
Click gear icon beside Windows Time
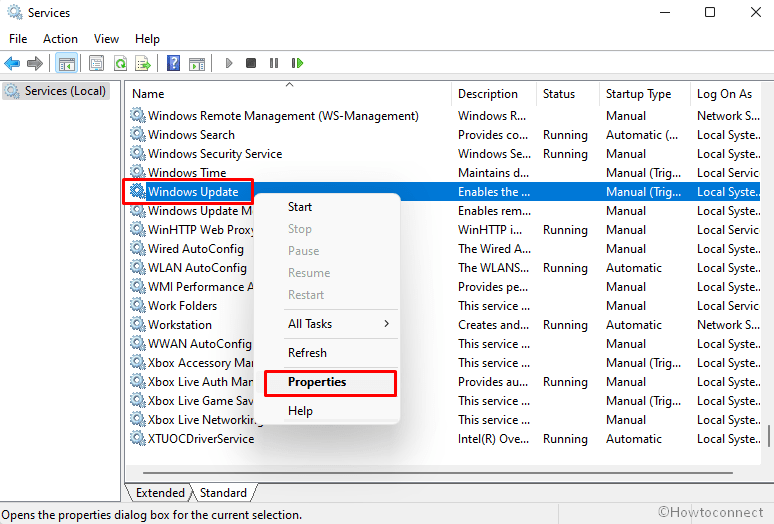point(138,172)
